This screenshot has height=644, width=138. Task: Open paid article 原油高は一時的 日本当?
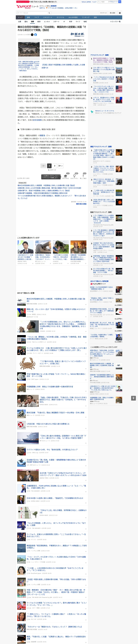pos(102,299)
